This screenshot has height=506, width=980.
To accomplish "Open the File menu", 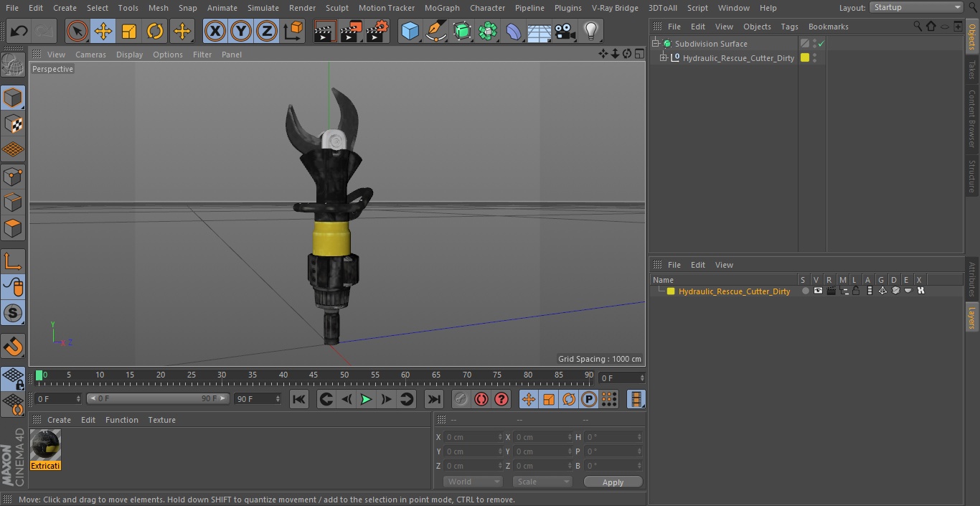I will coord(12,8).
